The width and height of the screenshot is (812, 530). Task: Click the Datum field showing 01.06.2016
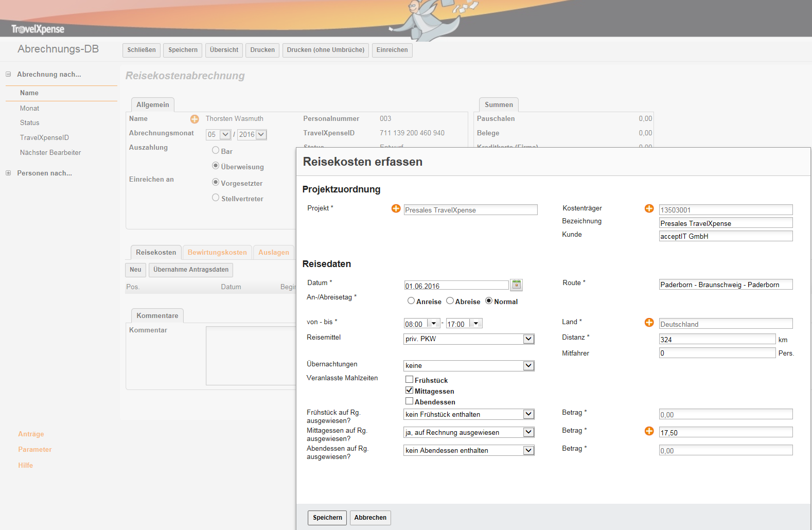456,286
